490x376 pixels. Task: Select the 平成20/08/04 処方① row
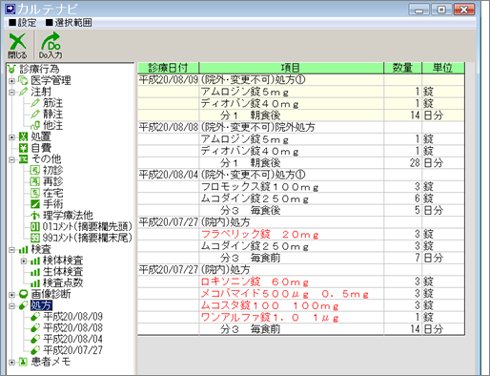301,175
